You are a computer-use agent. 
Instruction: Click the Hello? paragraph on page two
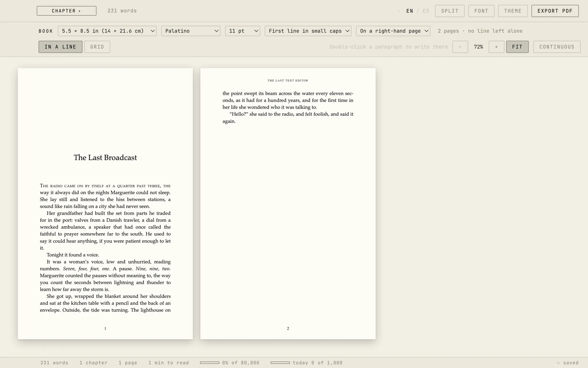[x=288, y=117]
